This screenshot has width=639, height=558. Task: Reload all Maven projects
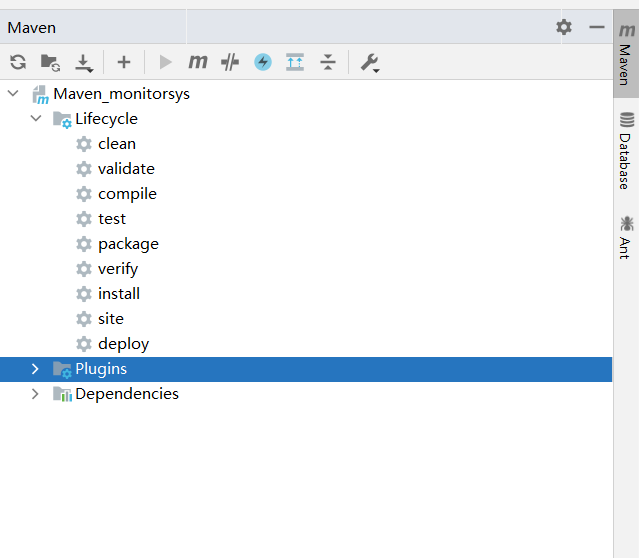point(18,62)
